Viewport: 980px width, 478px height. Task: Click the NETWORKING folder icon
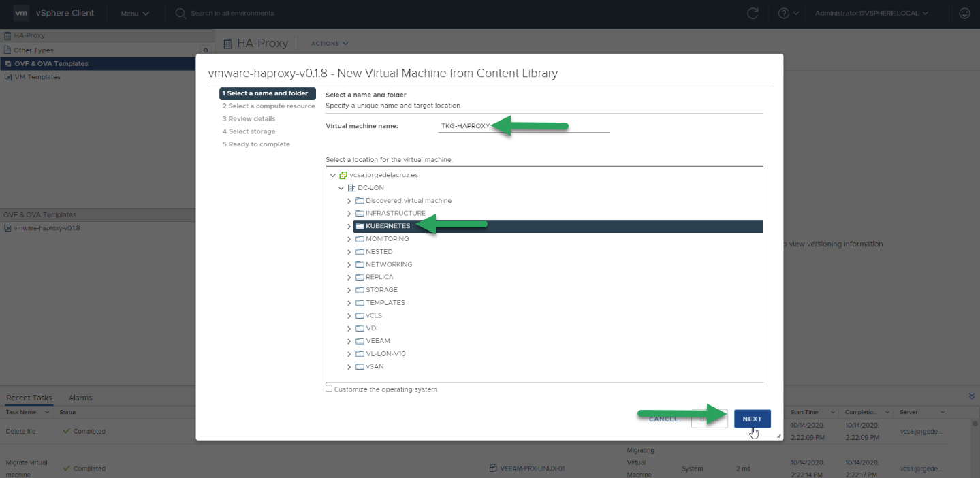[x=360, y=264]
